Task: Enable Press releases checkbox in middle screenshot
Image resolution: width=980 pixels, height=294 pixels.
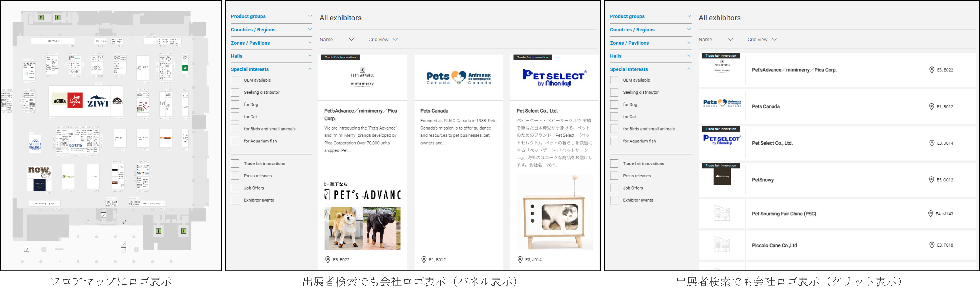Action: [x=235, y=176]
